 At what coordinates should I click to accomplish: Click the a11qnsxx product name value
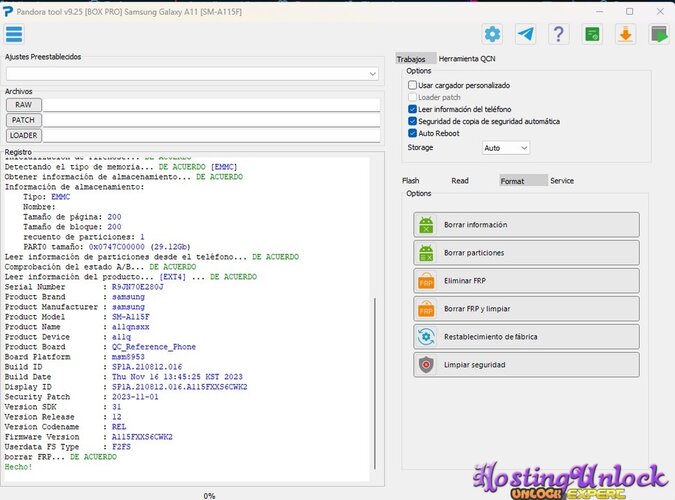click(130, 327)
